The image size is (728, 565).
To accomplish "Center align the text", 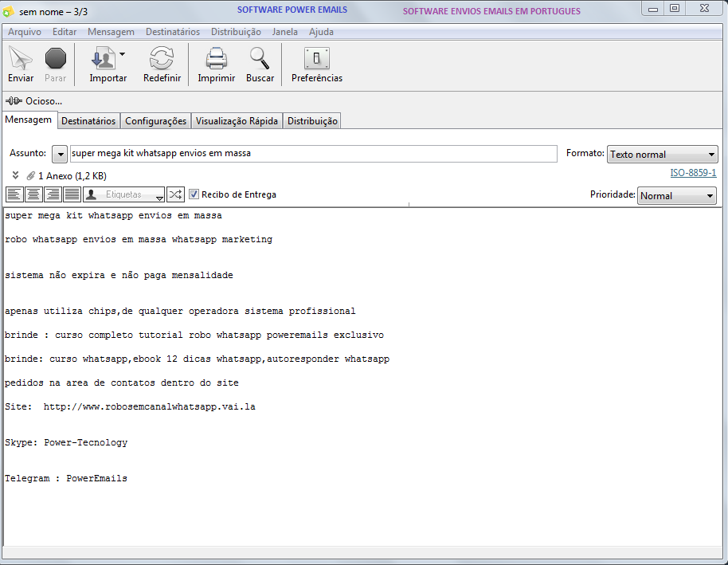I will pos(33,194).
